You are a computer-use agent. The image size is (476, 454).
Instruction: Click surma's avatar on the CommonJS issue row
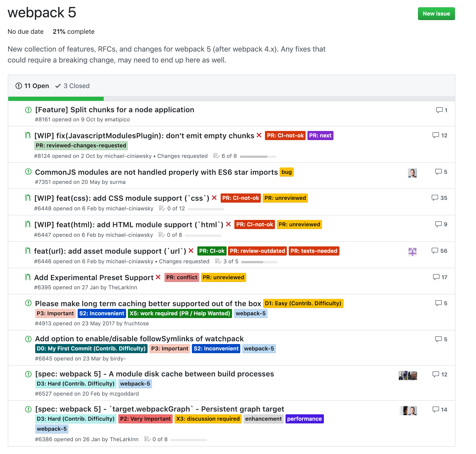pos(412,173)
